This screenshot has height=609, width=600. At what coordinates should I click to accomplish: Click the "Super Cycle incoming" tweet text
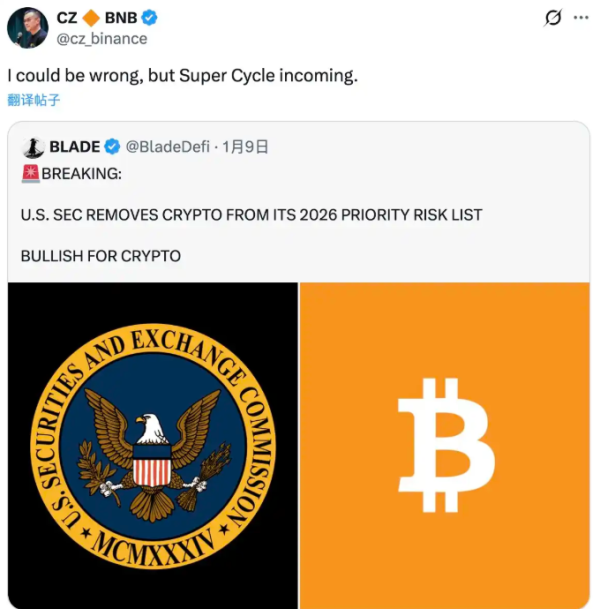click(182, 76)
